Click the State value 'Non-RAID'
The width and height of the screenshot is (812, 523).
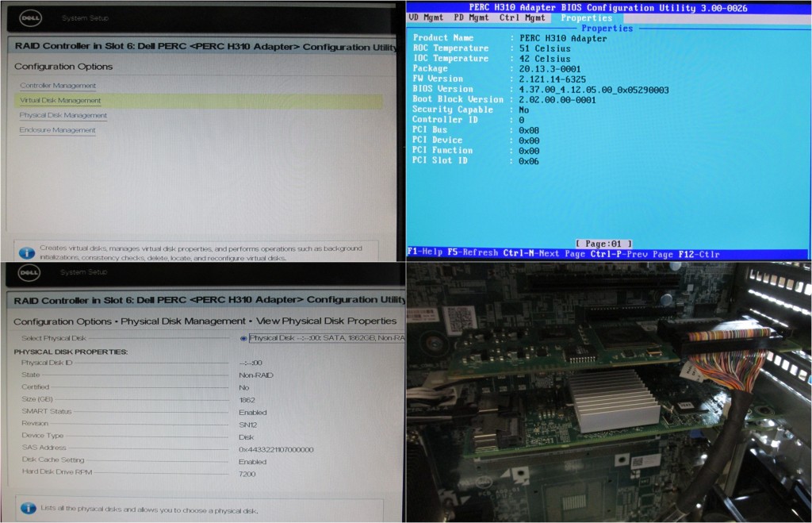click(256, 375)
